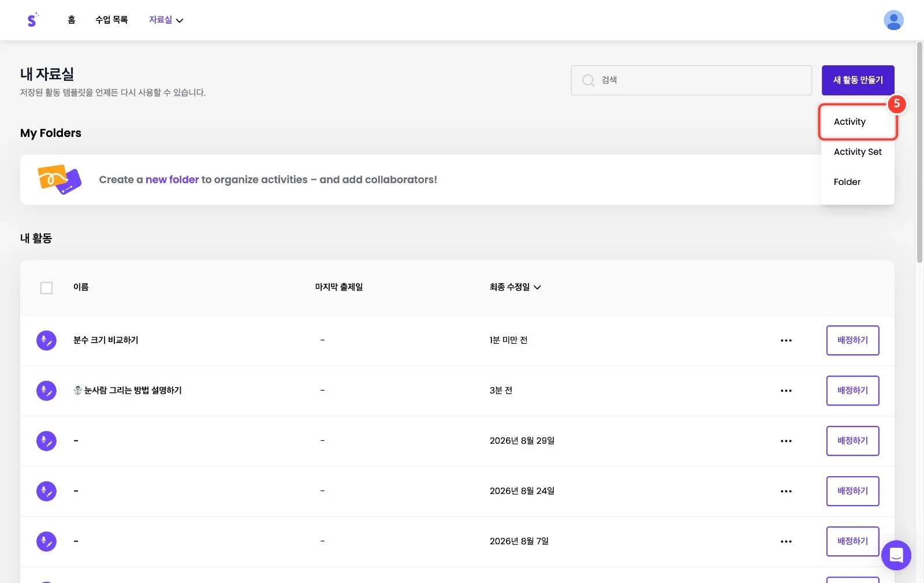Click the 검색 search input field

[x=691, y=80]
